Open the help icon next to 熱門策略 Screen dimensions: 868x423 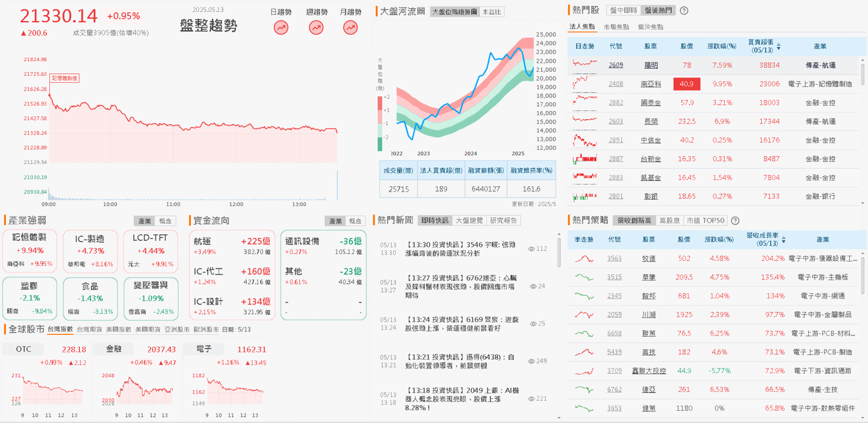(x=735, y=221)
